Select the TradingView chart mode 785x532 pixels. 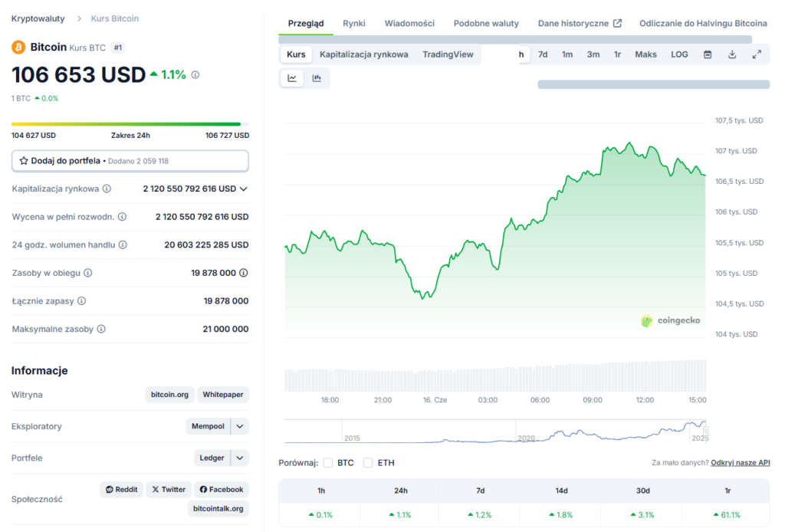pos(448,54)
